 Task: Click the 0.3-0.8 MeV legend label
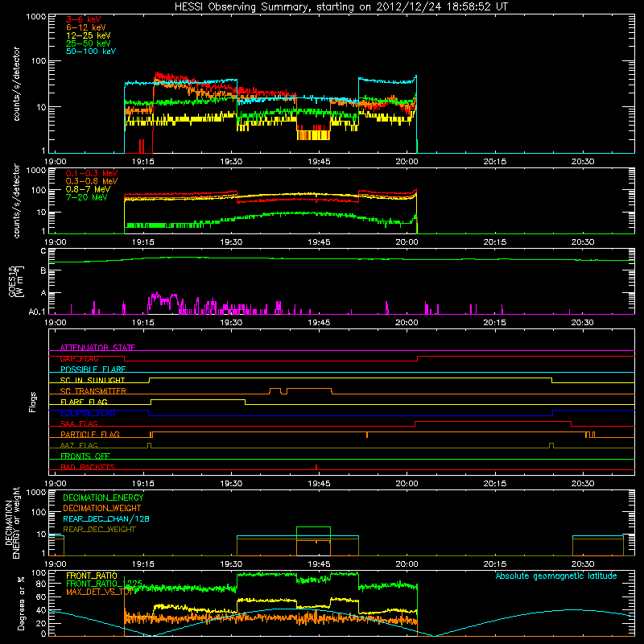92,181
